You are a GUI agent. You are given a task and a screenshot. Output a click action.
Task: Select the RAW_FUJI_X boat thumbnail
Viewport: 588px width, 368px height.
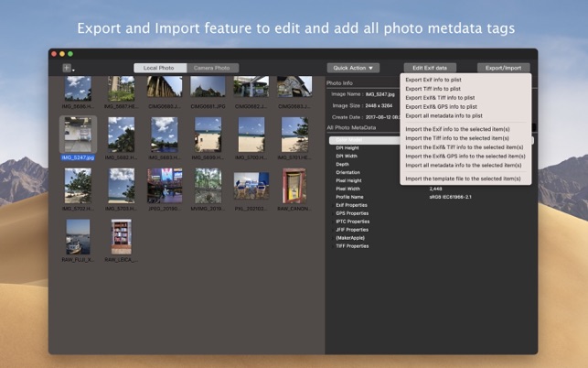tap(78, 237)
